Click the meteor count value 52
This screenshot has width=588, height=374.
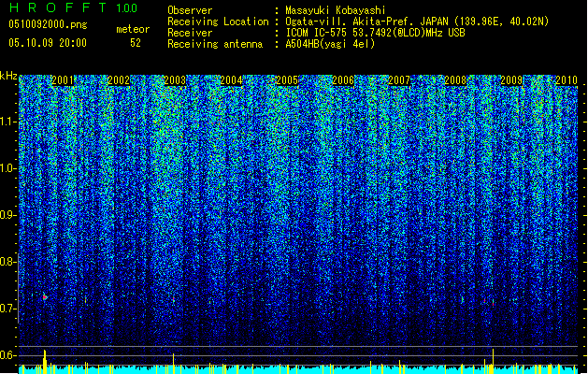pos(136,43)
